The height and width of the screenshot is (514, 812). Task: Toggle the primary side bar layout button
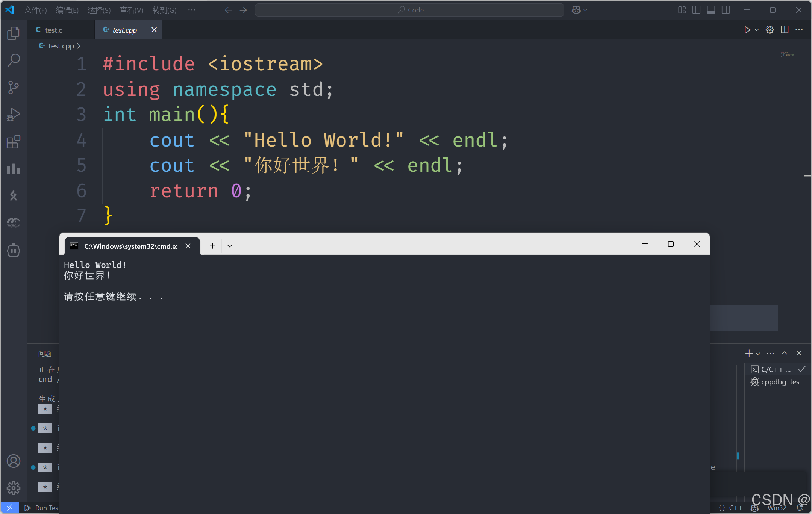(696, 10)
